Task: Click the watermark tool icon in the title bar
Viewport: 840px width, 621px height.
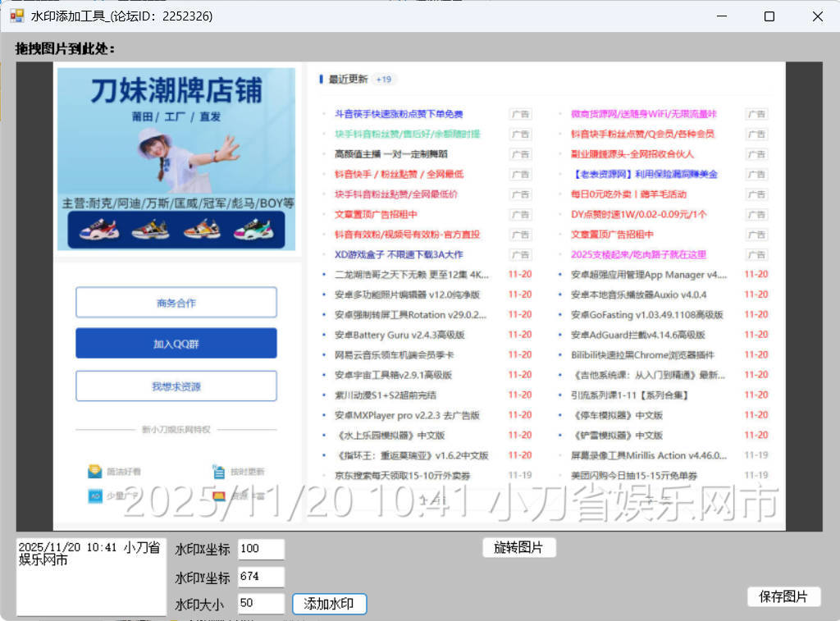Action: [16, 16]
